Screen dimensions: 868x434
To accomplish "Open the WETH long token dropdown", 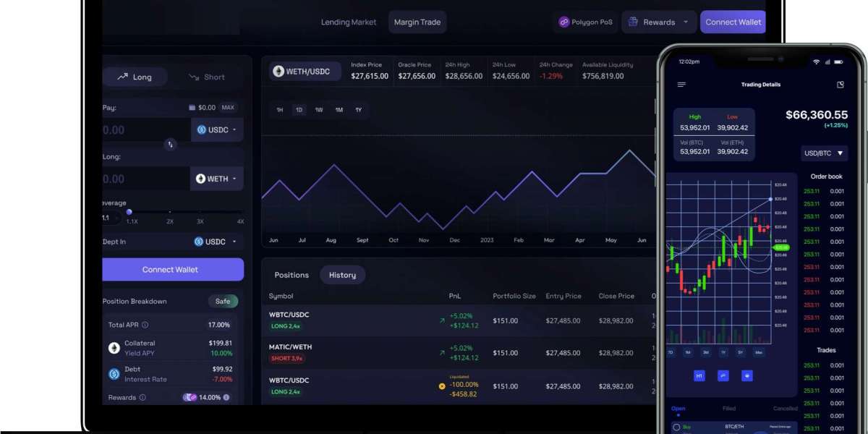I will (x=217, y=179).
